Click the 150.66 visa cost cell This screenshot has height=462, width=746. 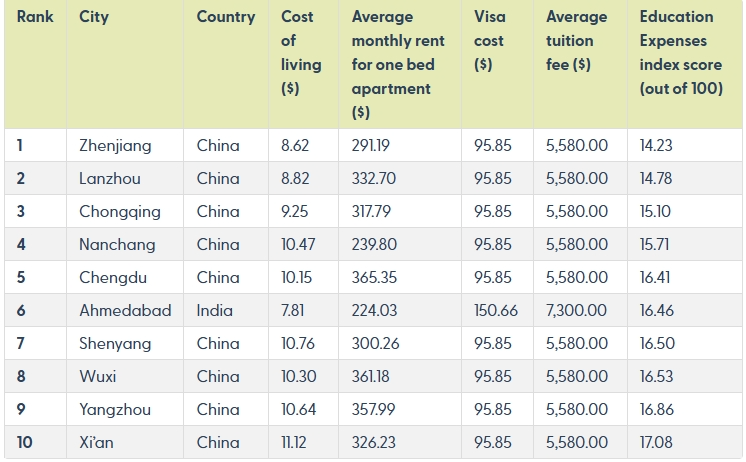click(x=496, y=311)
